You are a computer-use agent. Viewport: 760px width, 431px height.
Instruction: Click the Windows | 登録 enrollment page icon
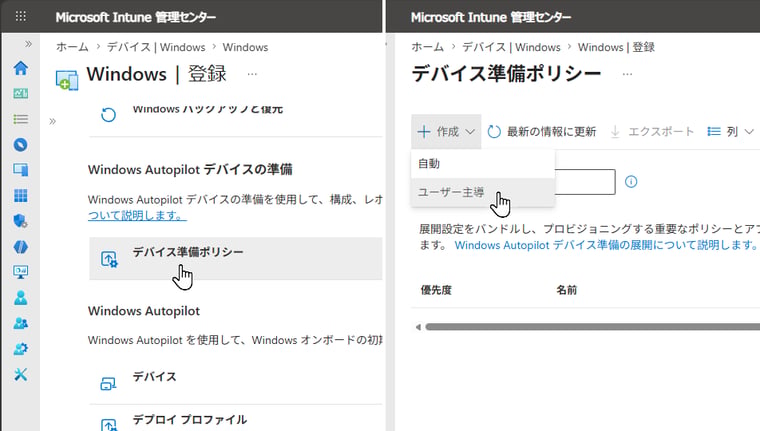(x=67, y=80)
